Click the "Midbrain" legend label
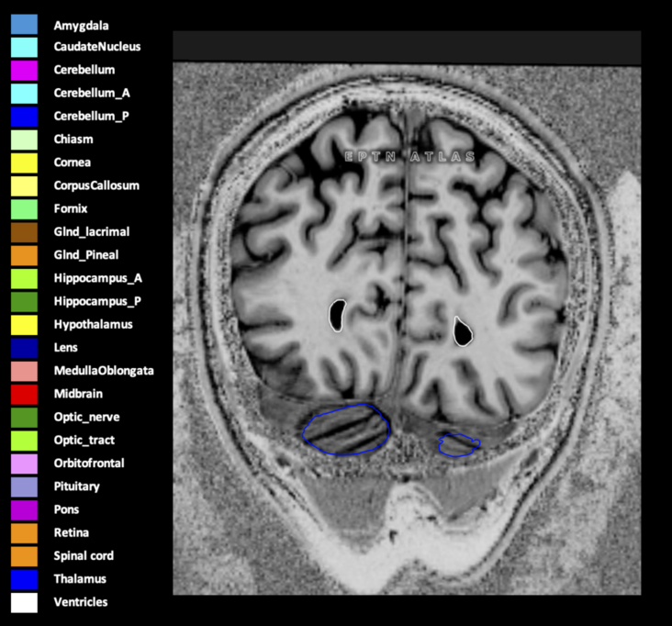 click(78, 394)
